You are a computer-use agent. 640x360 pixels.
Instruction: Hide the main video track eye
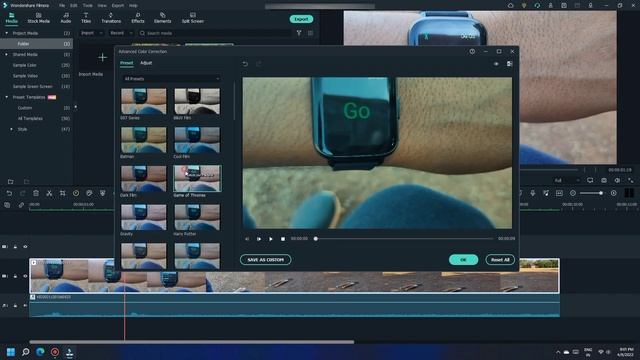(25, 276)
